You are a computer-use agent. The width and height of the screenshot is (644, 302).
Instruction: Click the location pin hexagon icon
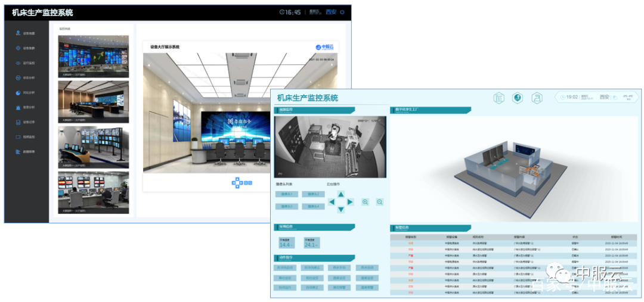[x=518, y=98]
